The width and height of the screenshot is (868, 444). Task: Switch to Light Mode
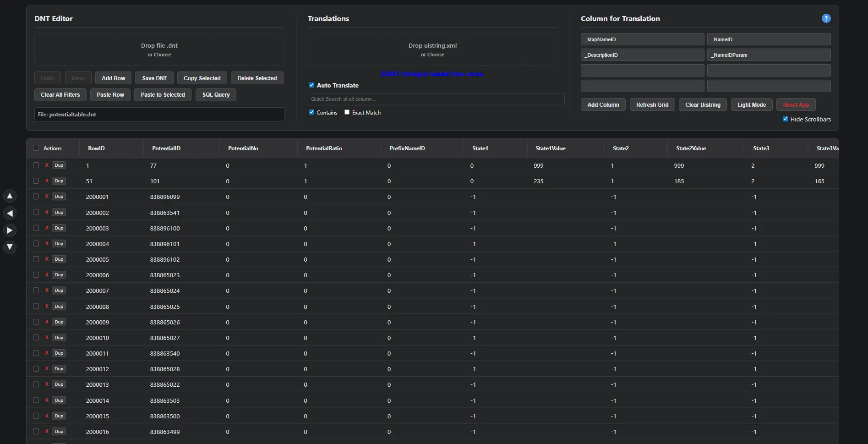coord(751,105)
